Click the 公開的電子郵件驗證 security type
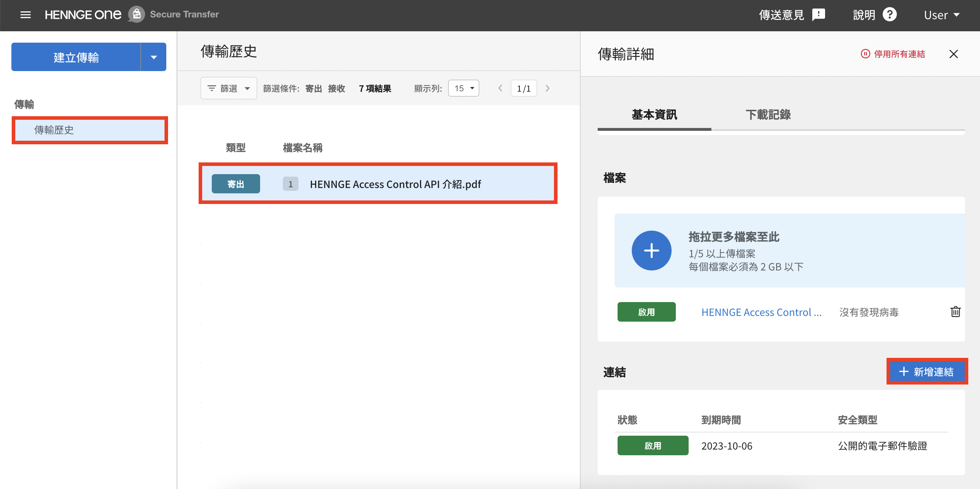Screen dimensions: 980x489 coord(883,446)
